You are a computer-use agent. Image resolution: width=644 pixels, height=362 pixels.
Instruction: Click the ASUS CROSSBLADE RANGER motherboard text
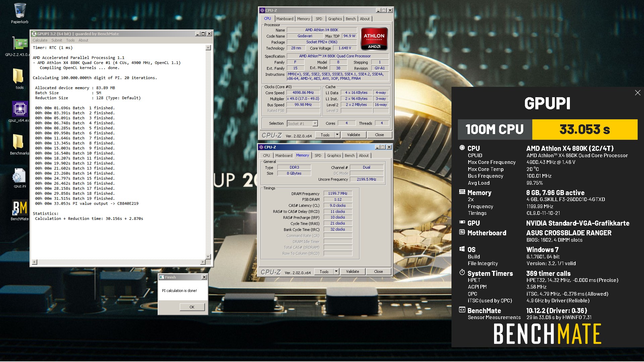point(569,233)
